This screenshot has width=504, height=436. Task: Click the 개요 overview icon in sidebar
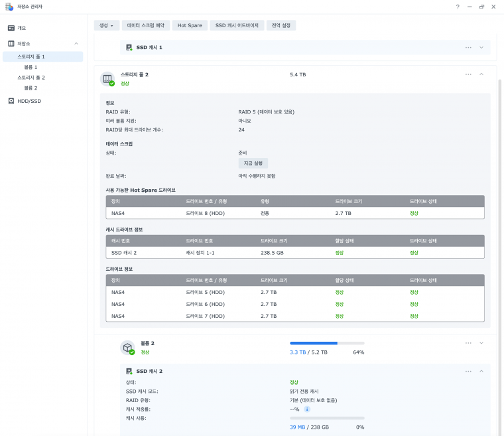pos(11,28)
